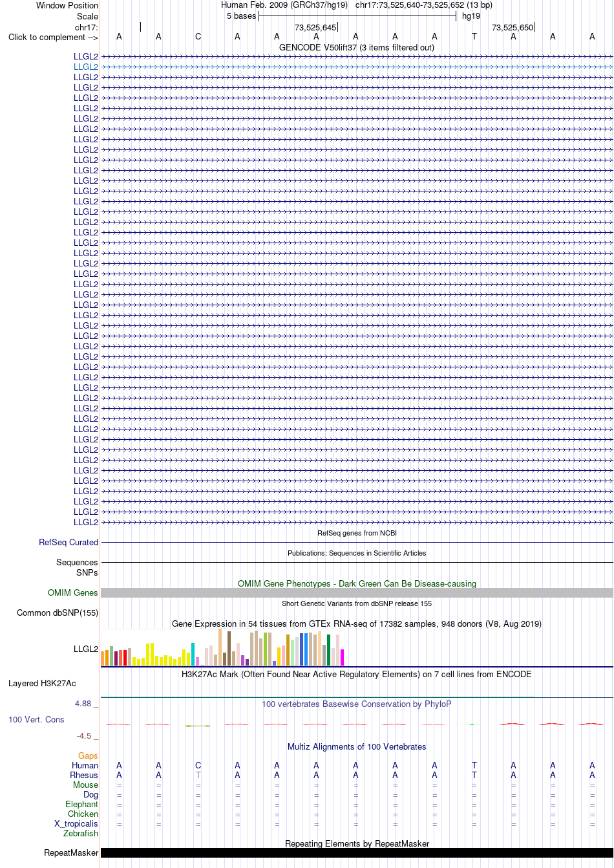
Task: Click the Human species label
Action: pyautogui.click(x=85, y=765)
